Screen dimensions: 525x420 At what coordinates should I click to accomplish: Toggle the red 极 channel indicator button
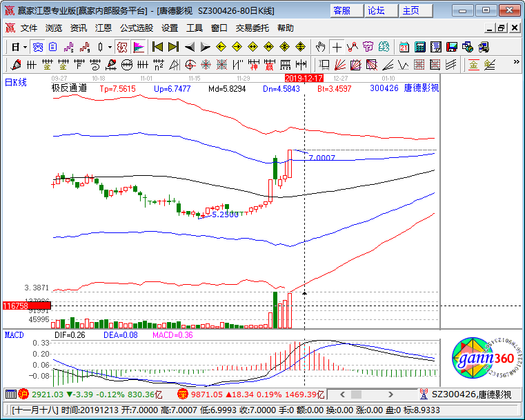coord(122,47)
